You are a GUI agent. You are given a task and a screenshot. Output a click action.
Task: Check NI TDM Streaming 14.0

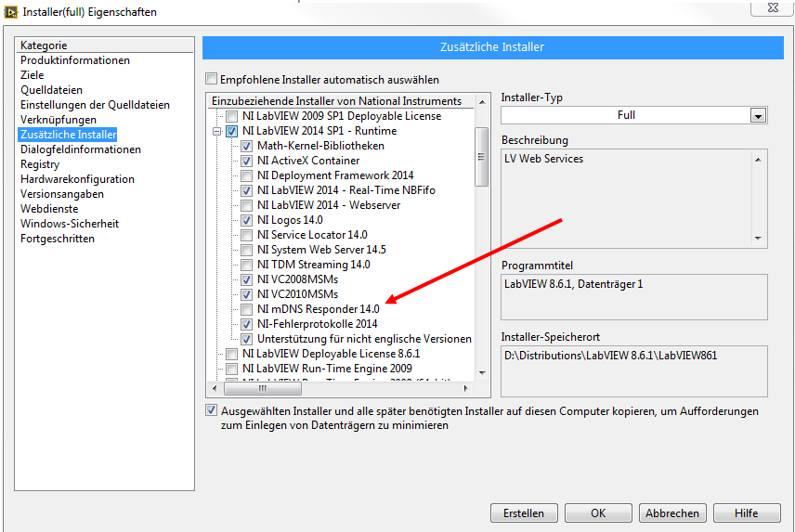(246, 265)
